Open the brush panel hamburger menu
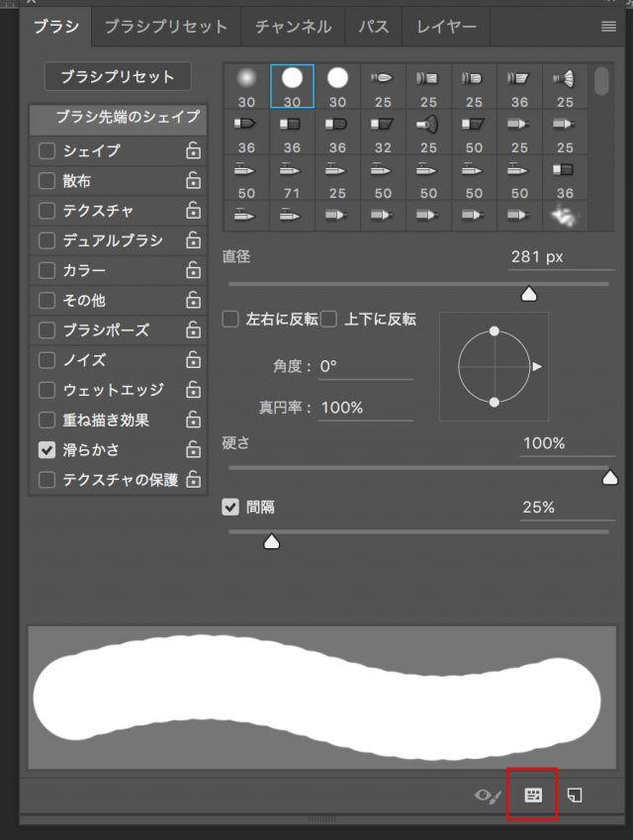633x840 pixels. click(x=608, y=27)
